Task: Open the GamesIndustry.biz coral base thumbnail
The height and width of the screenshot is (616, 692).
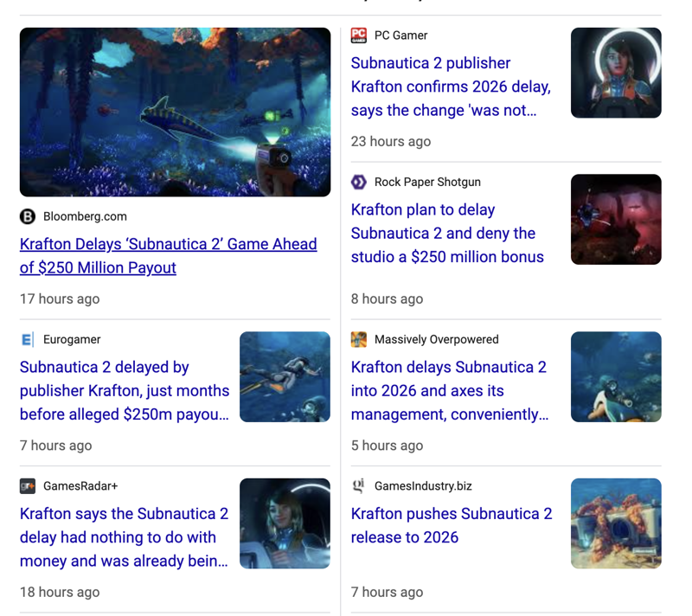Action: pyautogui.click(x=616, y=523)
